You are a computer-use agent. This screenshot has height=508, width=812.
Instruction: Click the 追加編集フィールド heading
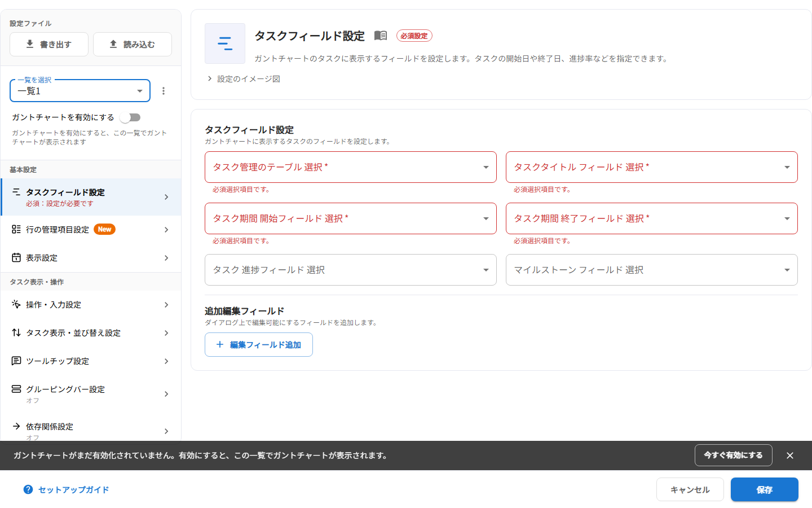244,311
